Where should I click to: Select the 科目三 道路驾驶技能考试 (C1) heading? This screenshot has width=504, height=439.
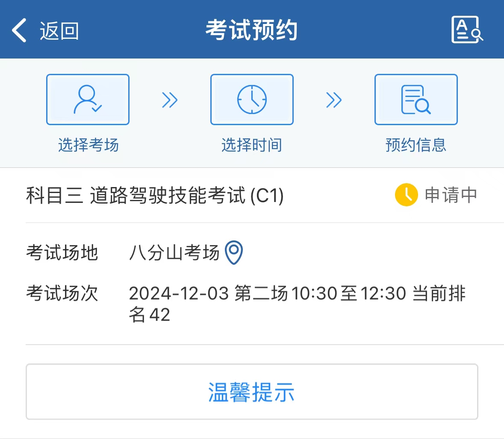point(155,195)
